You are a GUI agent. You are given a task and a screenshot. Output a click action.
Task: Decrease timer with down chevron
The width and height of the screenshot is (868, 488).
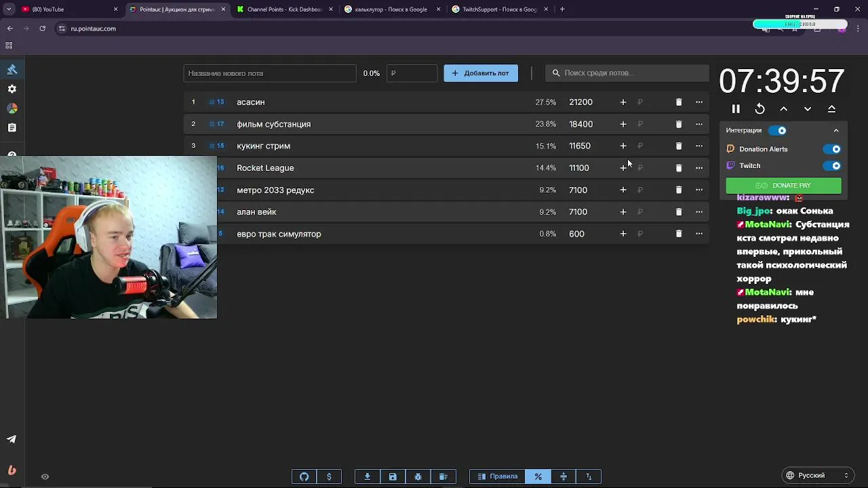808,108
